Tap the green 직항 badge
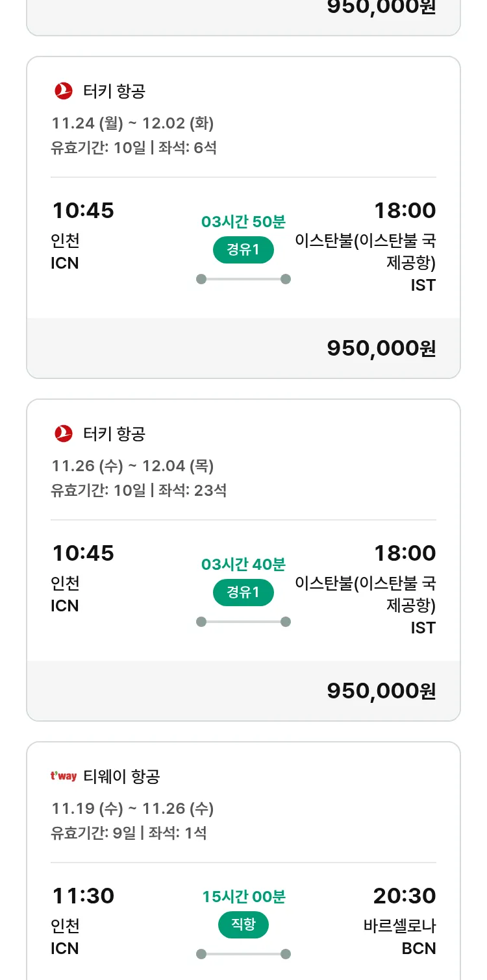 243,925
